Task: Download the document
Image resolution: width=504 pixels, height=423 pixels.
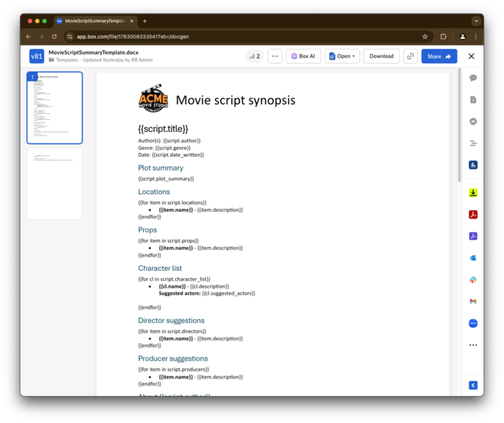Action: 381,56
